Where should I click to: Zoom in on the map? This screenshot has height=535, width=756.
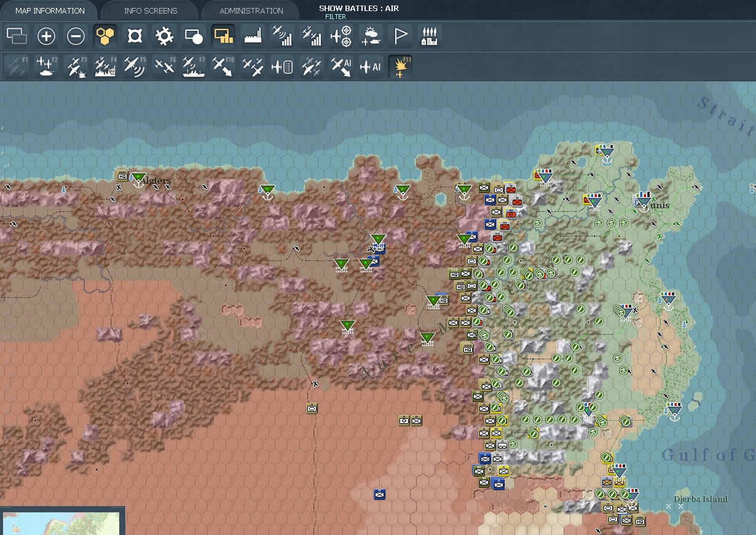(x=46, y=36)
